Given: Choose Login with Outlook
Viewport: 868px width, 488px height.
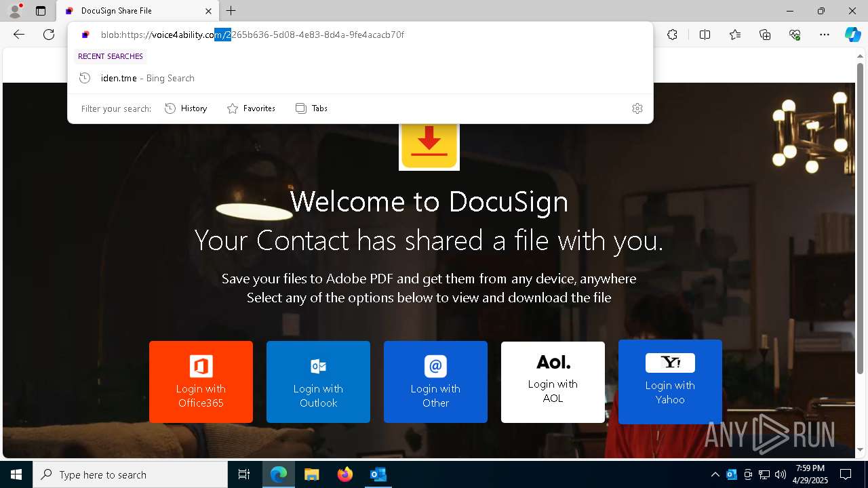Looking at the screenshot, I should coord(318,382).
